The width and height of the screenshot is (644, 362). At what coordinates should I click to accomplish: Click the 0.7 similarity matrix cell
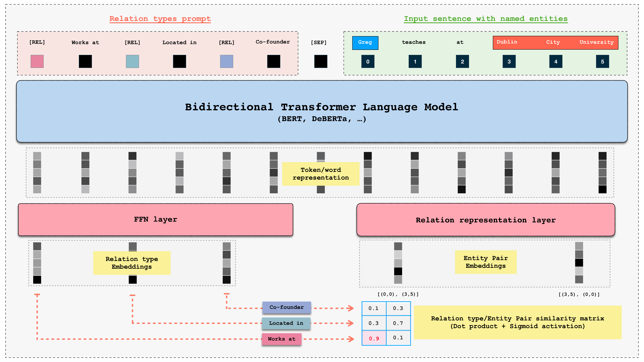pos(398,323)
